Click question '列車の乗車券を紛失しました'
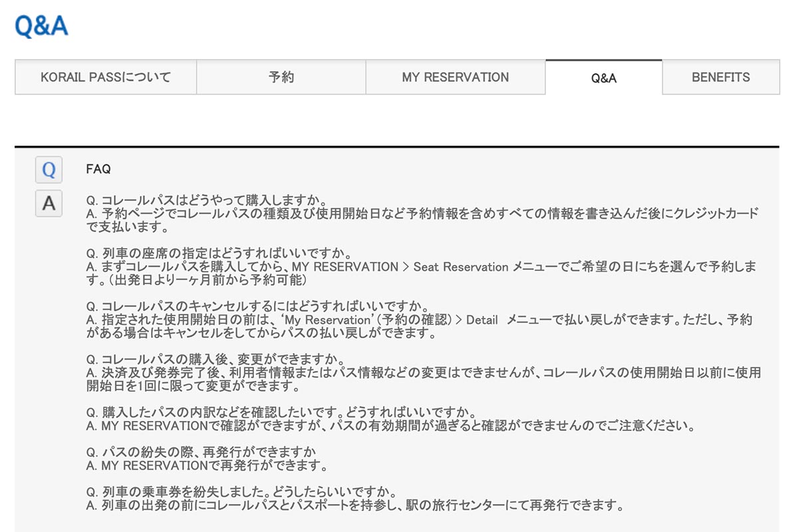Screen dimensions: 798x532 click(241, 493)
